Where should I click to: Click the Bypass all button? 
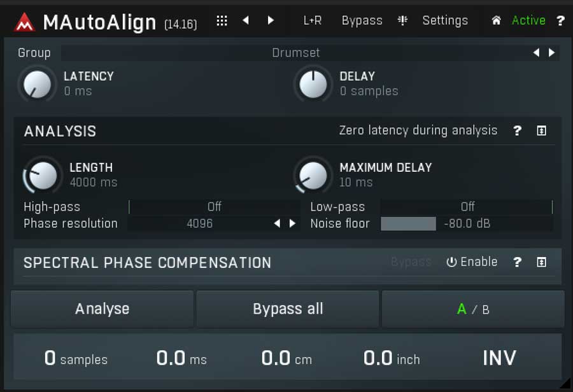288,309
